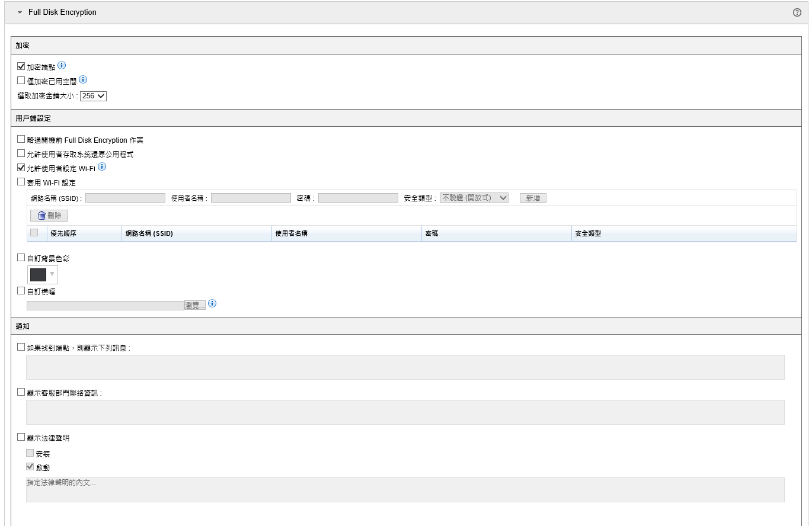The width and height of the screenshot is (812, 526).
Task: Open the encryption key size 256 dropdown
Action: coord(93,96)
